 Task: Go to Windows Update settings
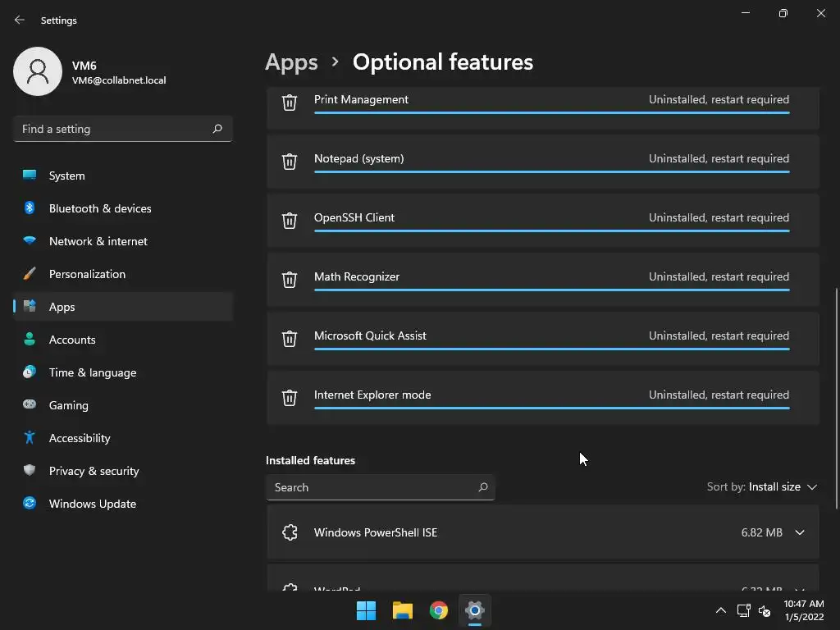pyautogui.click(x=92, y=504)
